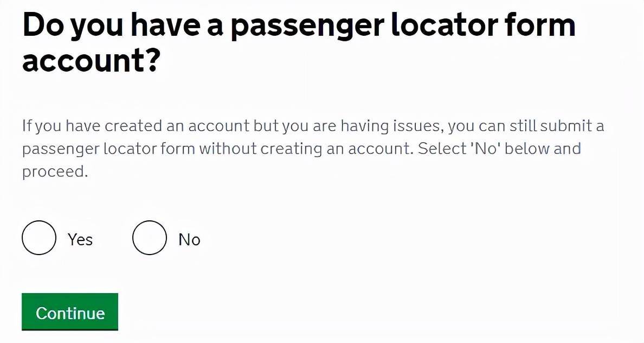Click the page heading's first line
The height and width of the screenshot is (343, 644).
click(x=298, y=26)
